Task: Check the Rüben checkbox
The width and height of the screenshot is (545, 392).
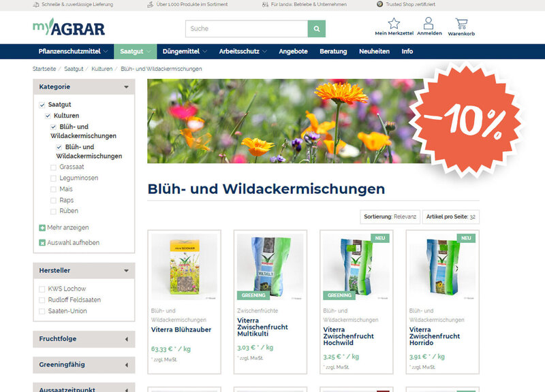Action: point(53,211)
